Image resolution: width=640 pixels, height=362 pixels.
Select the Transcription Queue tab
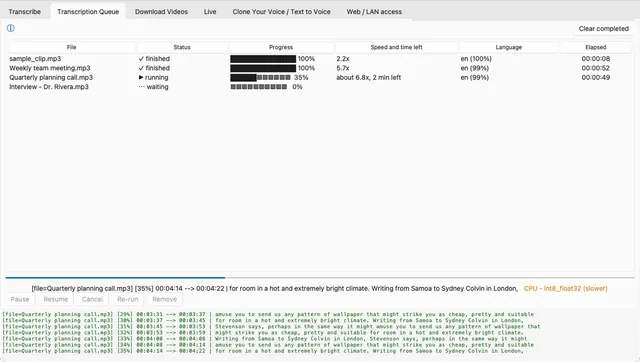point(88,12)
